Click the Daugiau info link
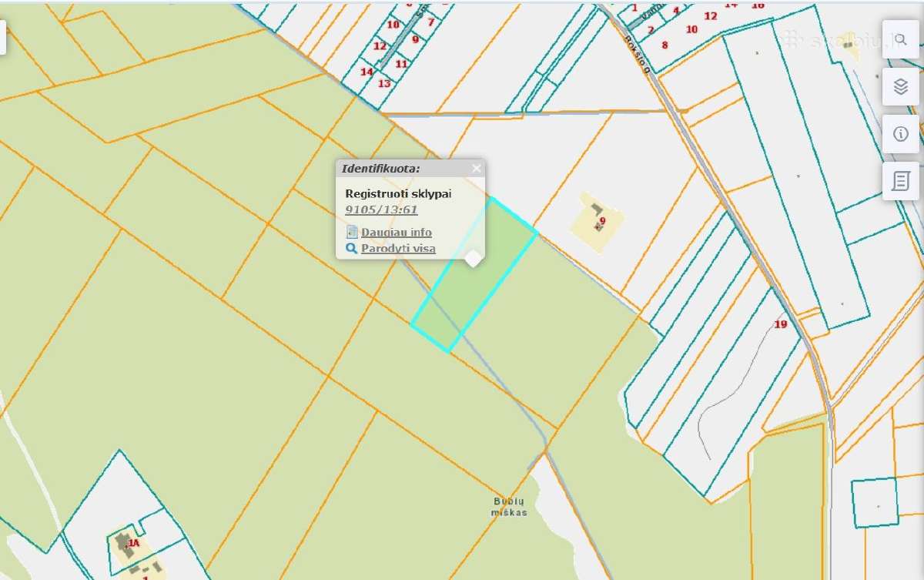The width and height of the screenshot is (924, 580). (397, 232)
